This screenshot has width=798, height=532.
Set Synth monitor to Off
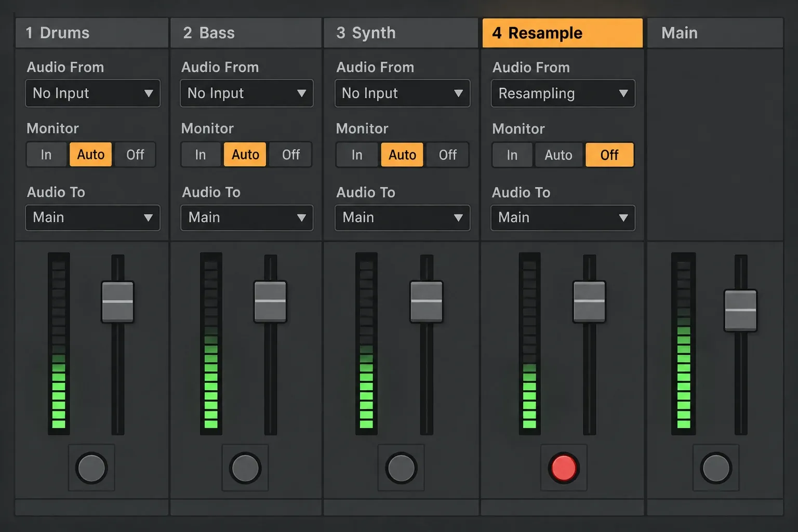click(448, 155)
